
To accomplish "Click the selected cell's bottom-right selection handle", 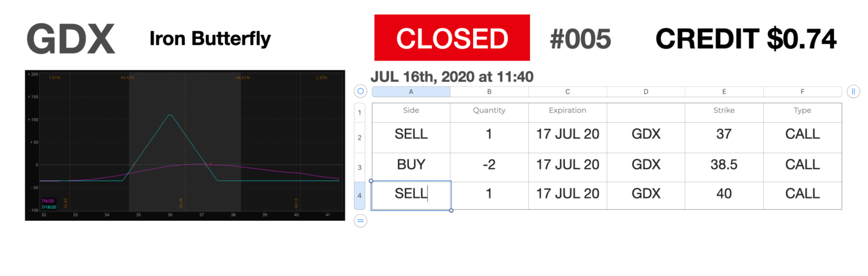I will [x=451, y=210].
